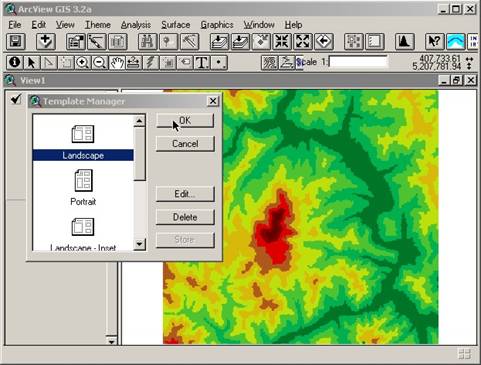481x365 pixels.
Task: Click the table of contents scroll-down arrow
Action: pyautogui.click(x=111, y=341)
